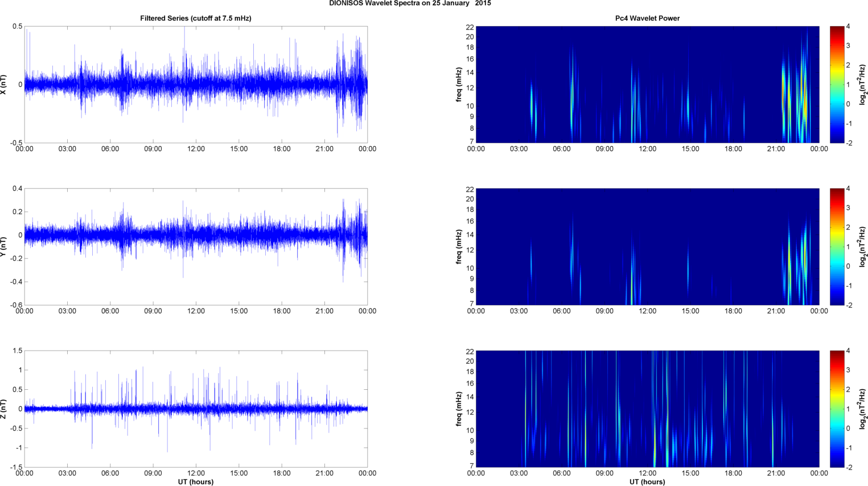The width and height of the screenshot is (868, 486).
Task: Click the -0.5 tick on the X (nT) axis
Action: point(16,143)
